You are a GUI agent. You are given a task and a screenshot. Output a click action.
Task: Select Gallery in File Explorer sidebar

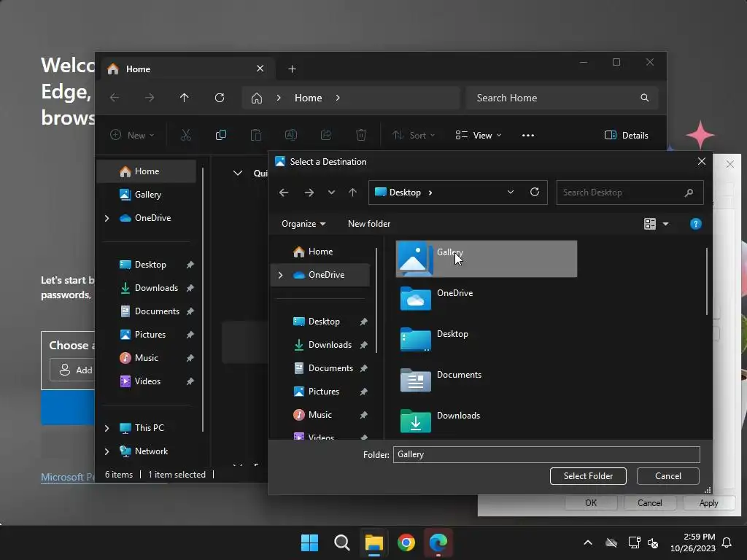[x=147, y=194]
